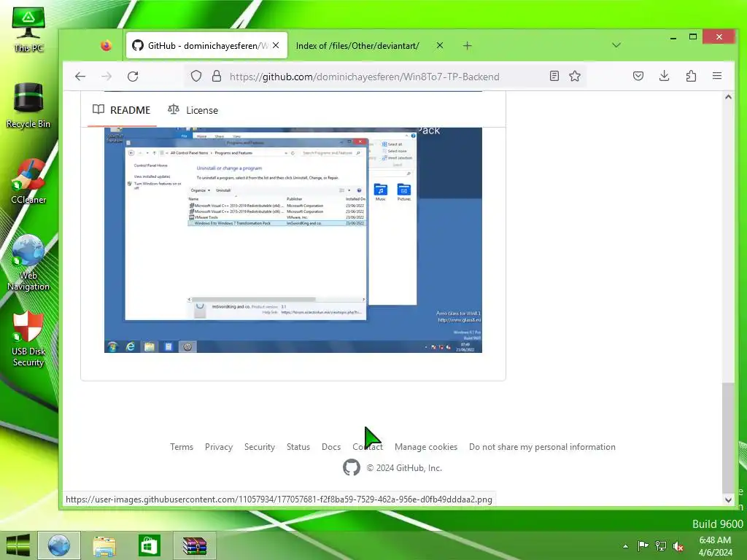Open the extensions puzzle-piece menu
This screenshot has height=560, width=747.
click(692, 76)
